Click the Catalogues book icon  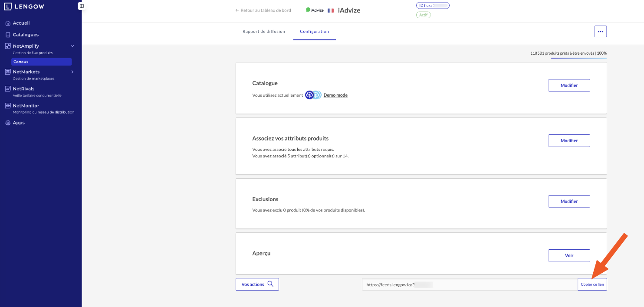coord(8,35)
